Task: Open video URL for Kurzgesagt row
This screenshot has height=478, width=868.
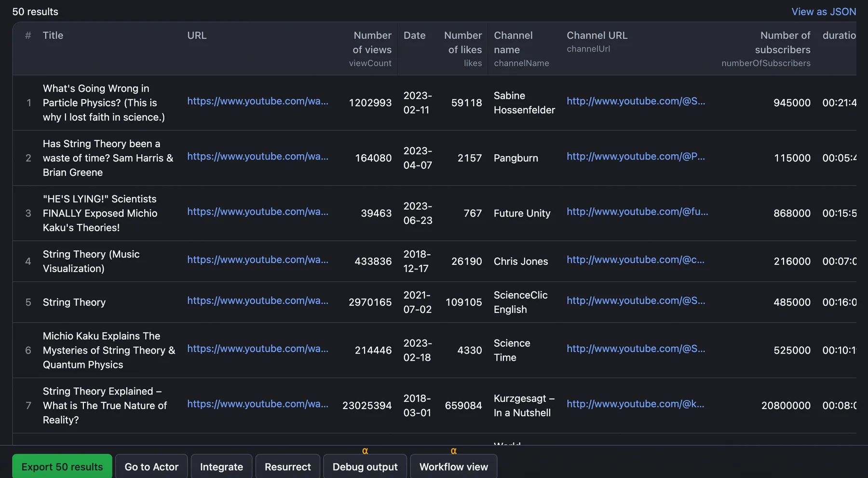Action: tap(258, 404)
